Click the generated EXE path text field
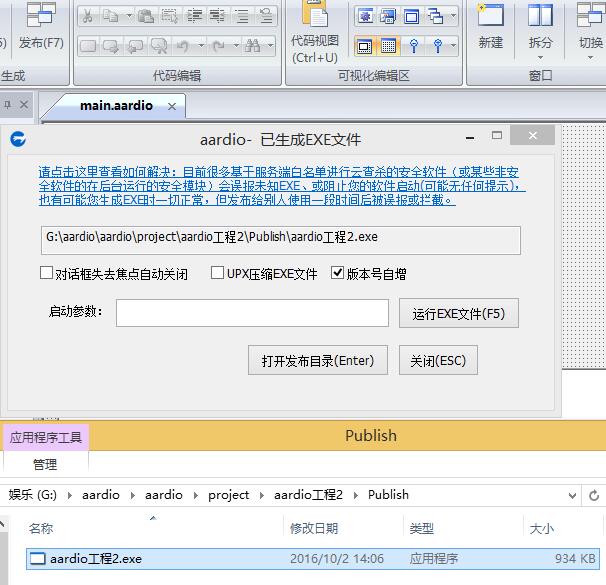 [281, 240]
